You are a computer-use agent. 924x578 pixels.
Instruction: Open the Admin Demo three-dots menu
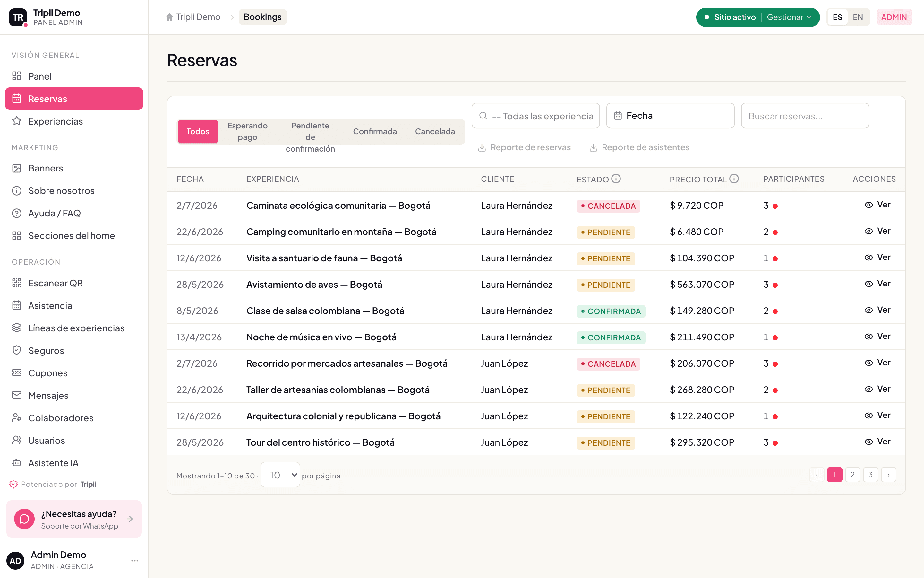pos(134,561)
